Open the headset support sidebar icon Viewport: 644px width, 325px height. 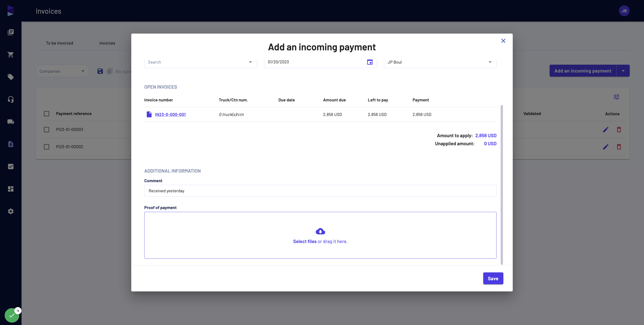[11, 99]
